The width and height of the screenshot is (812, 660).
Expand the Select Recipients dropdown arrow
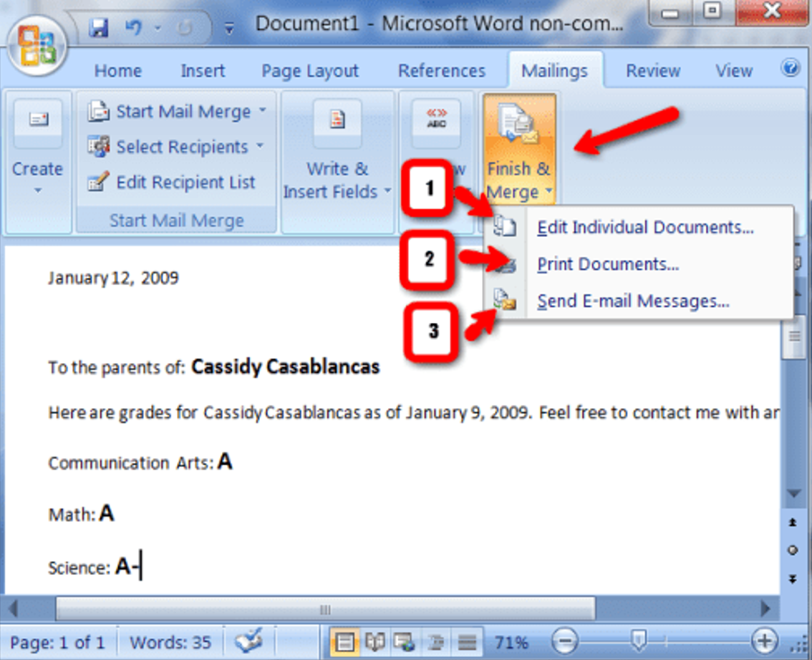[259, 146]
